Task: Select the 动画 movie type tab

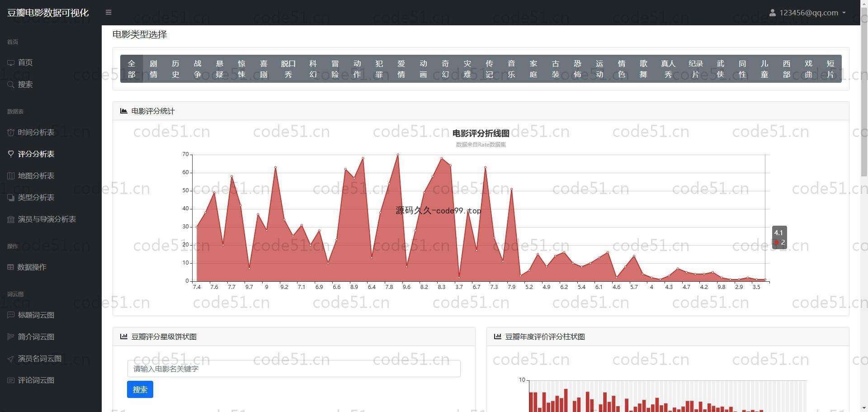Action: (x=423, y=69)
